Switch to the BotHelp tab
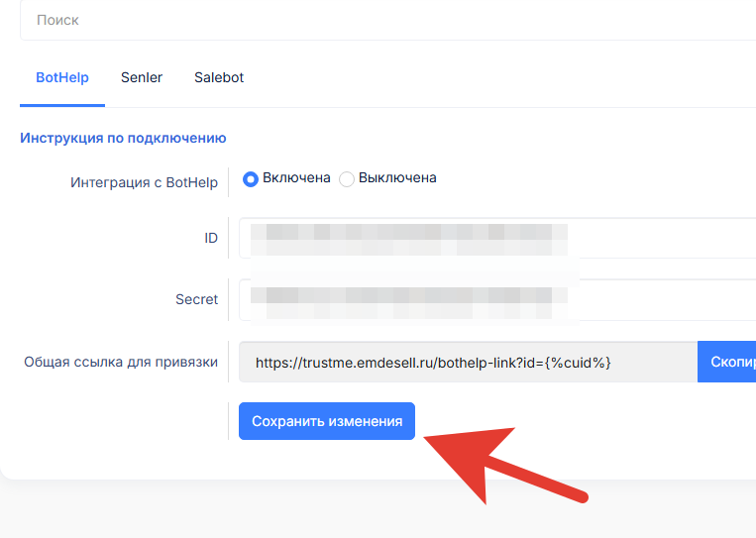The width and height of the screenshot is (756, 538). click(62, 77)
